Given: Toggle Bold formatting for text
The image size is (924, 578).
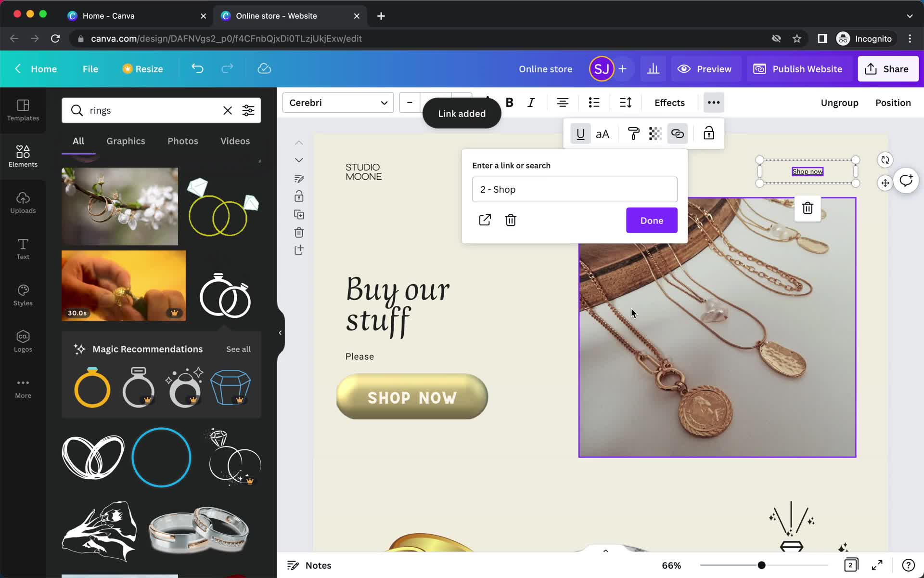Looking at the screenshot, I should click(510, 103).
